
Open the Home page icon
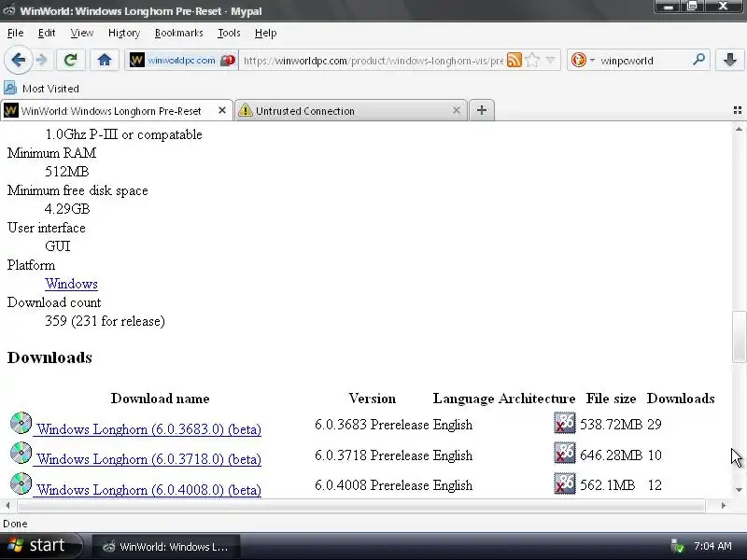[x=105, y=60]
